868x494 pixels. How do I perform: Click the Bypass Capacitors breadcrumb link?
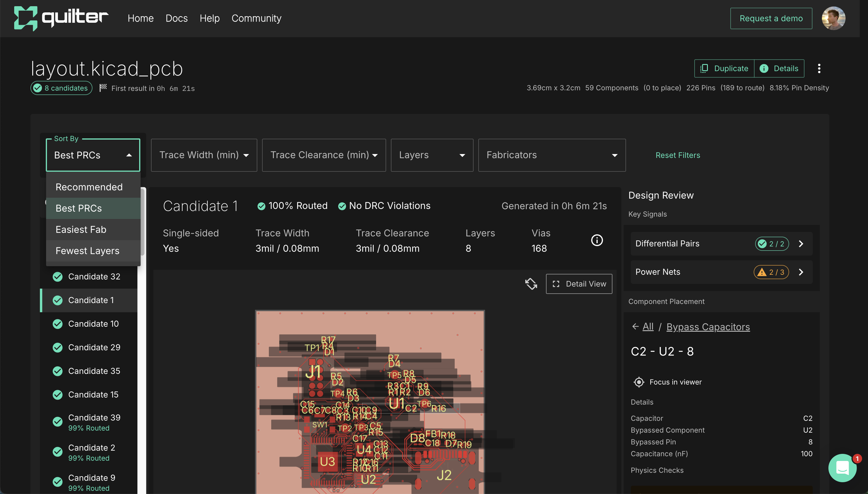click(x=708, y=327)
